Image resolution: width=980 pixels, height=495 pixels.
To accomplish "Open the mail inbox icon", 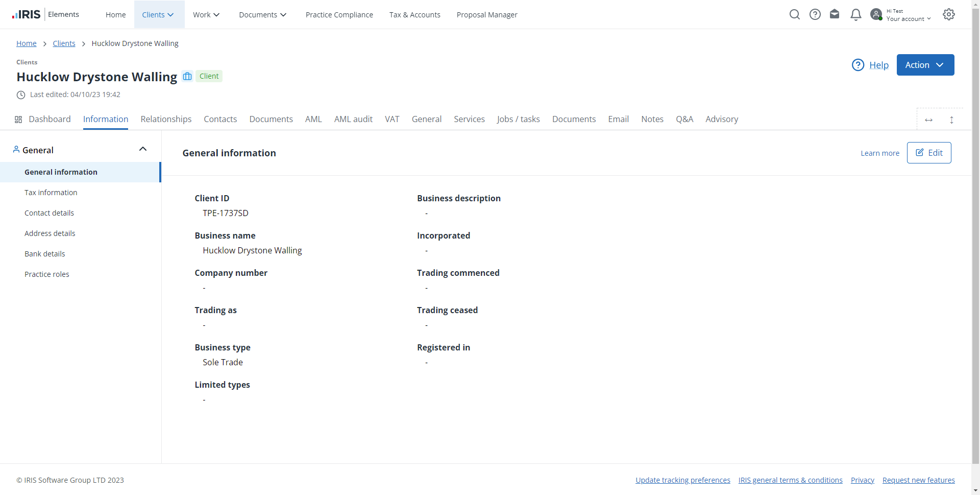I will 835,14.
